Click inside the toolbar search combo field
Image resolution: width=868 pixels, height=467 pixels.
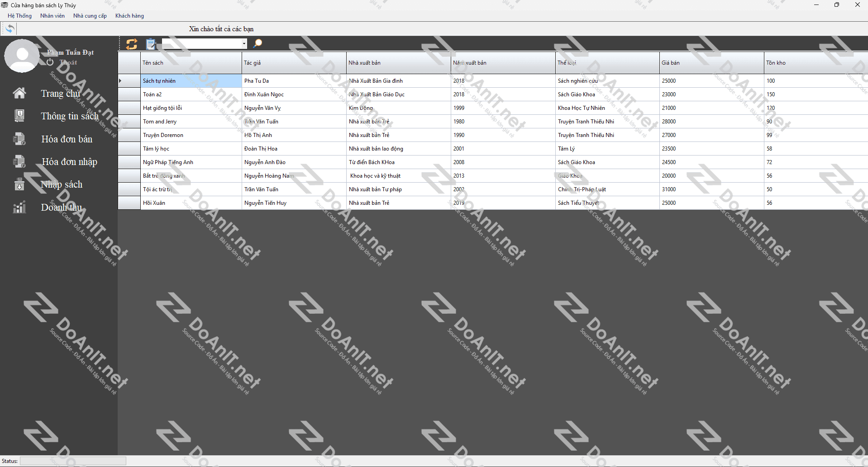click(202, 44)
